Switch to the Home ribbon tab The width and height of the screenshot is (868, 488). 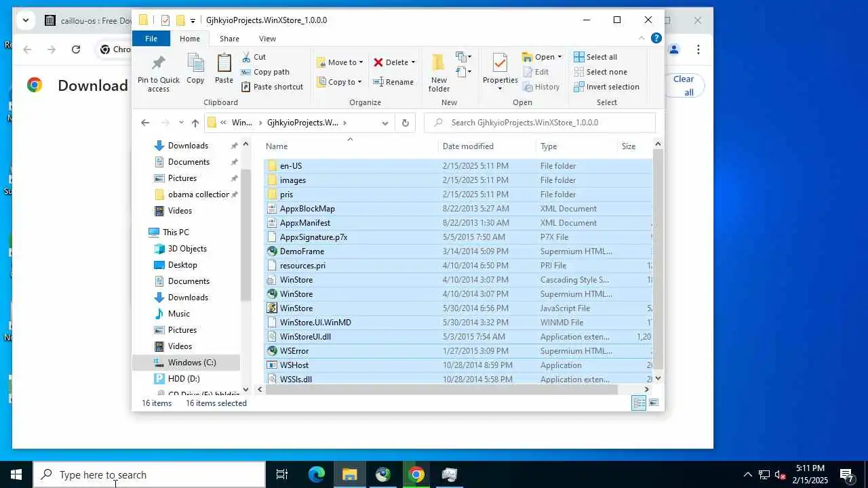pyautogui.click(x=190, y=39)
